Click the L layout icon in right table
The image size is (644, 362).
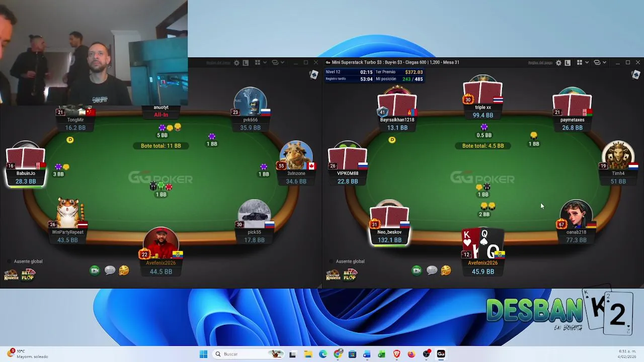point(568,63)
